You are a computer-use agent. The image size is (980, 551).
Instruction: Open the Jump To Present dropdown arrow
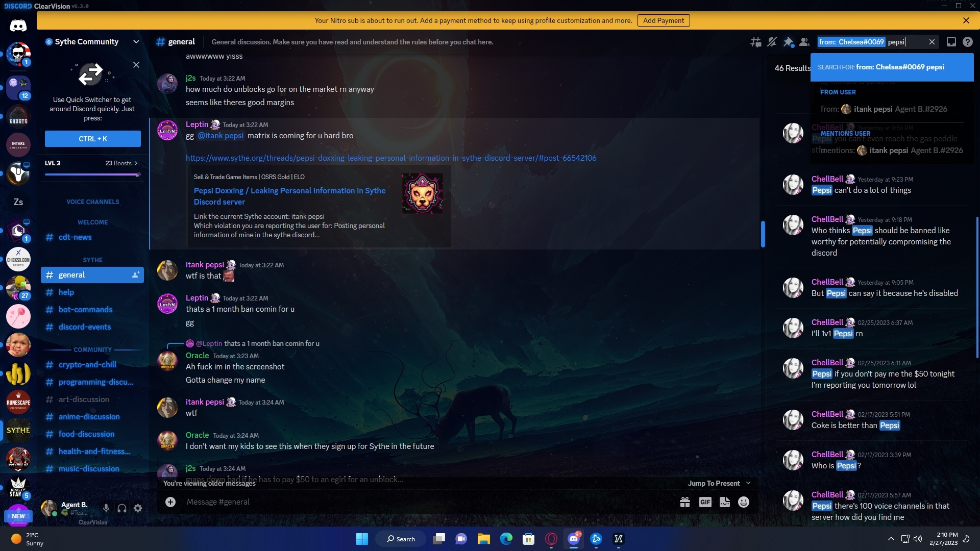click(x=748, y=483)
